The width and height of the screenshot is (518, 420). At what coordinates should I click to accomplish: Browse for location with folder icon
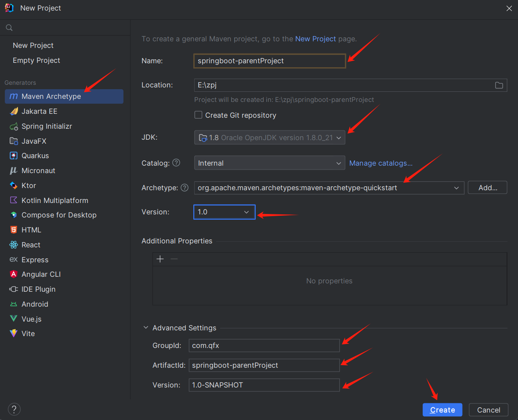[499, 85]
